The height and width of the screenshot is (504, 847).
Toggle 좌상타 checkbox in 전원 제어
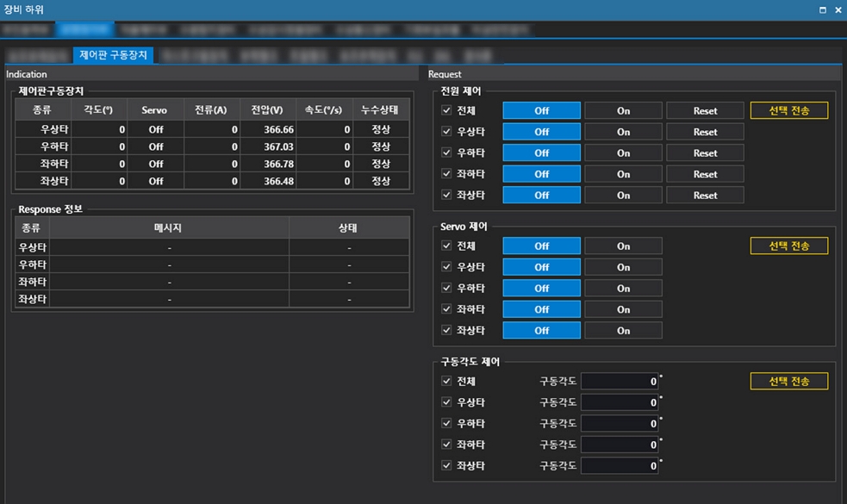tap(446, 195)
